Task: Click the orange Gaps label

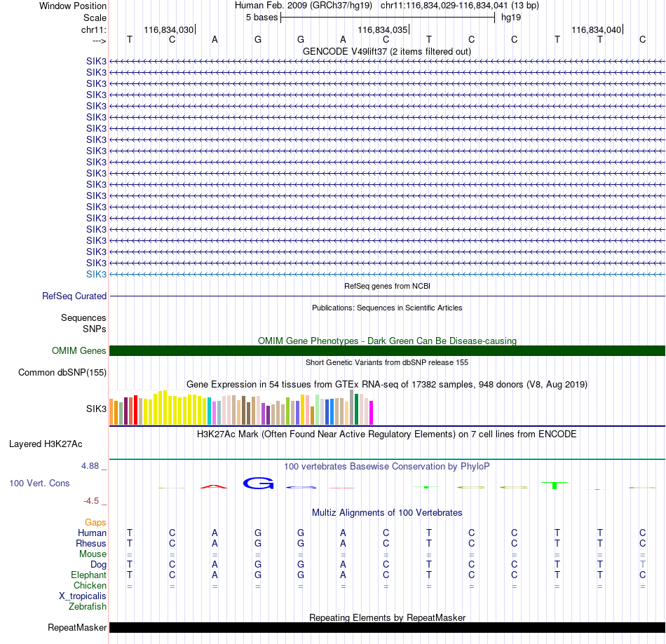Action: click(x=95, y=522)
